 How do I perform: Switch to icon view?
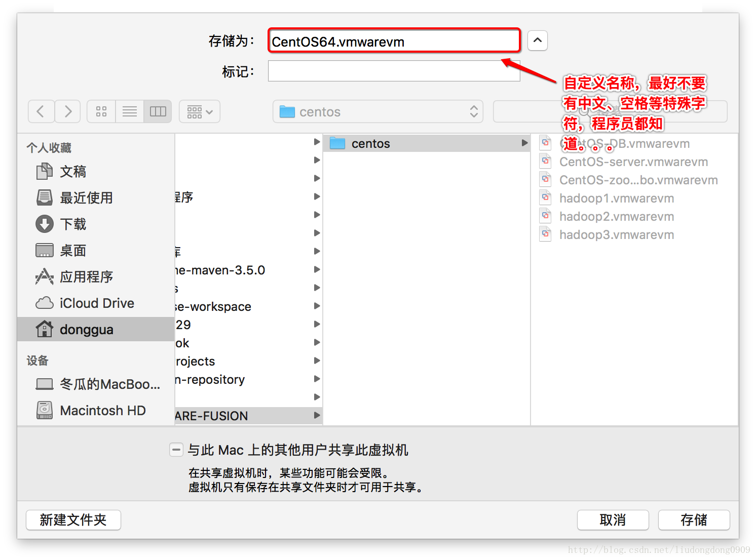(101, 111)
